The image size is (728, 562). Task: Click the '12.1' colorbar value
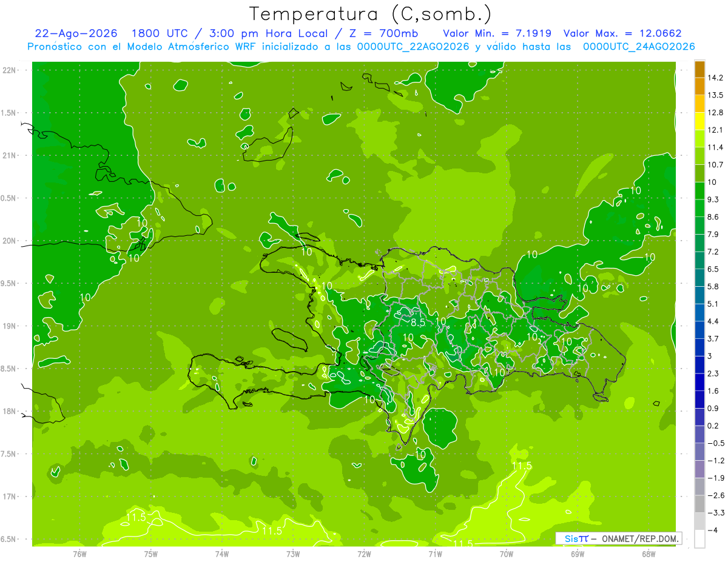coord(716,130)
